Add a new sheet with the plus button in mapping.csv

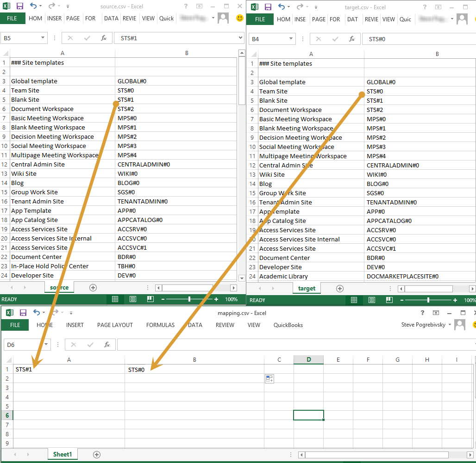click(x=96, y=454)
